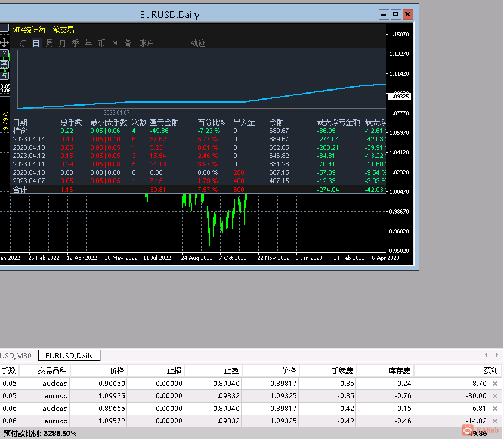Image resolution: width=504 pixels, height=439 pixels.
Task: Click the move-arrows icon on left panel
Action: [x=5, y=42]
